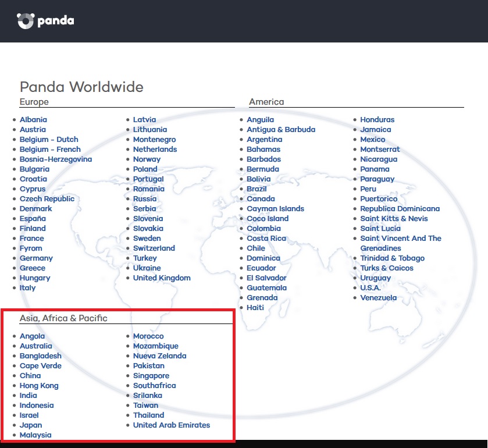This screenshot has width=488, height=448.
Task: Open the Chile link
Action: coord(256,248)
